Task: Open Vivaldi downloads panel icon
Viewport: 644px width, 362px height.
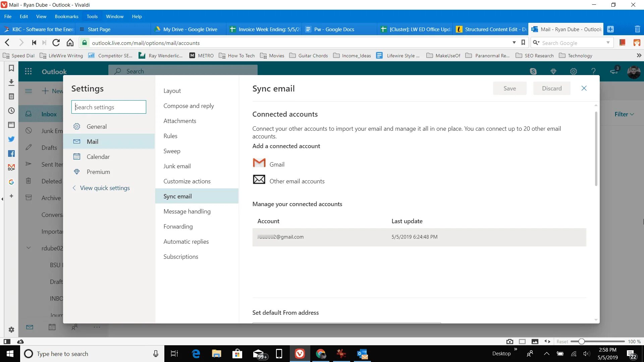Action: pyautogui.click(x=11, y=82)
